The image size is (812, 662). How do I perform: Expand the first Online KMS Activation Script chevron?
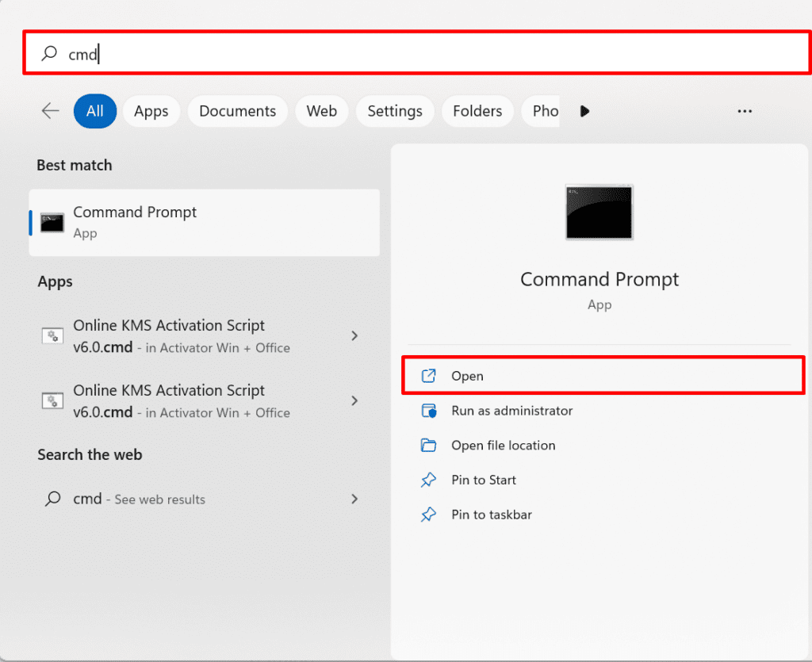tap(354, 335)
